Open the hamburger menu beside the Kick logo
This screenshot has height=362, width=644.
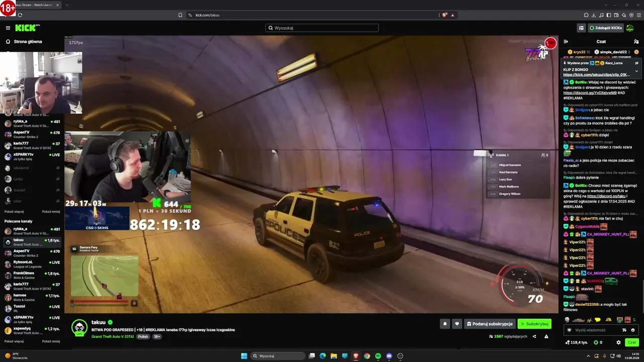point(8,28)
